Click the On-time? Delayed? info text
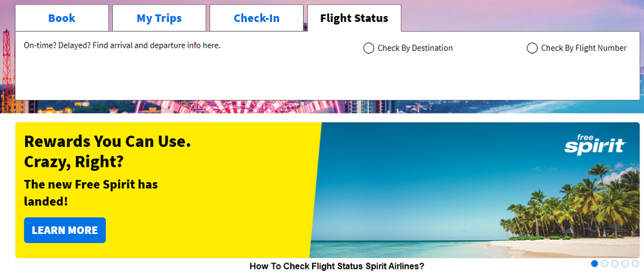 coord(122,46)
